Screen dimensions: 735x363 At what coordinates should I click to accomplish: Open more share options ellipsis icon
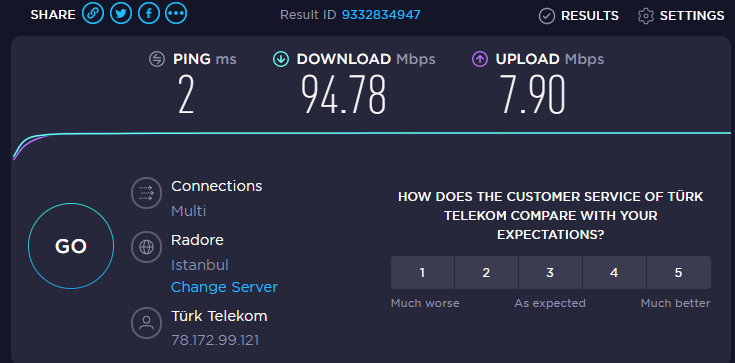pos(176,14)
